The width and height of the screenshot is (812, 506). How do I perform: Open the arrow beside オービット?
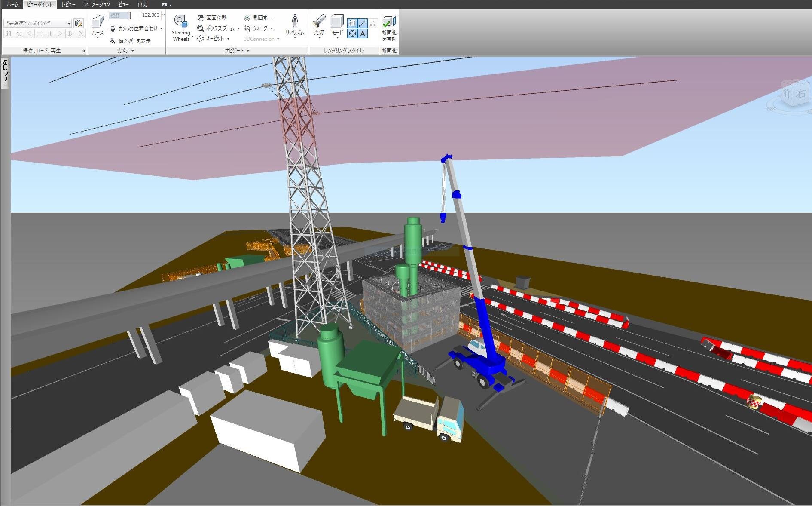point(228,39)
